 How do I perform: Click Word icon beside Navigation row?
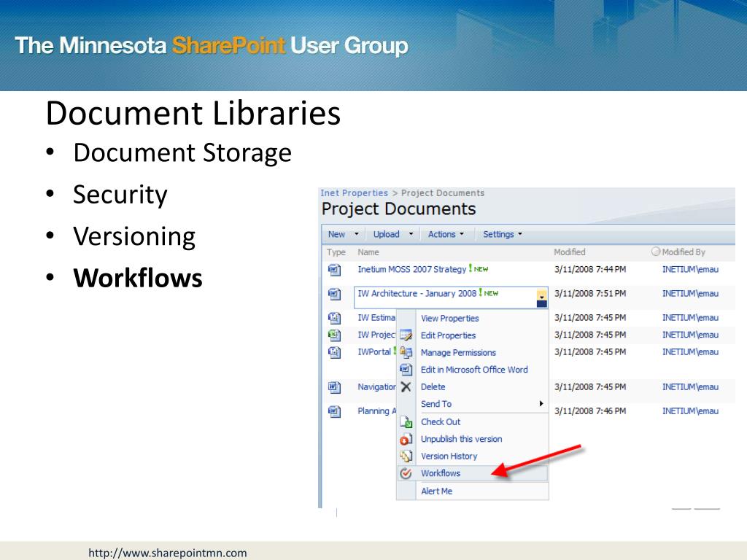coord(334,387)
